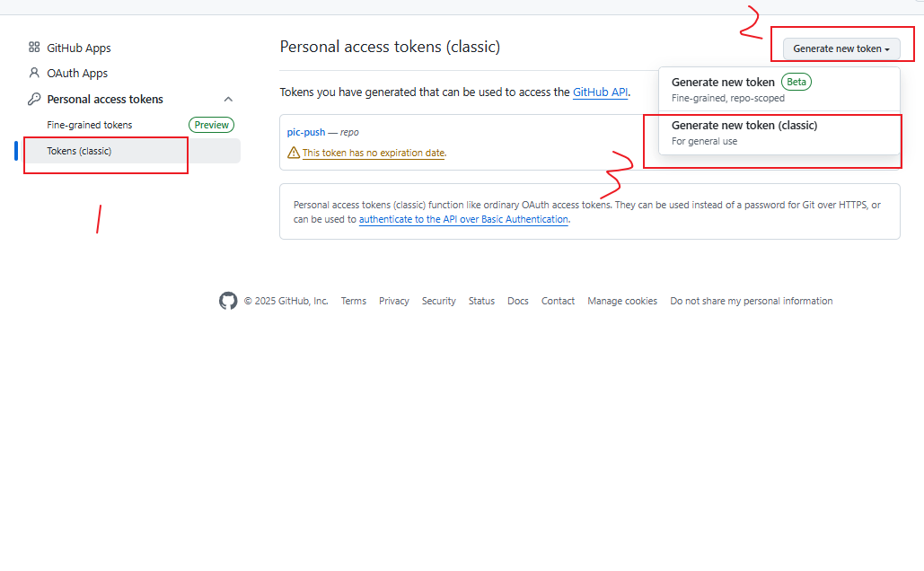This screenshot has width=924, height=571.
Task: Follow the GitHub API link
Action: tap(601, 92)
